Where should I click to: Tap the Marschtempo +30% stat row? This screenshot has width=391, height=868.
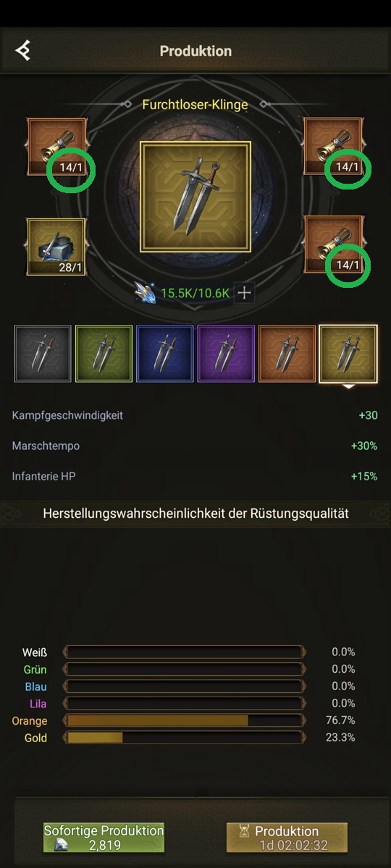click(195, 446)
